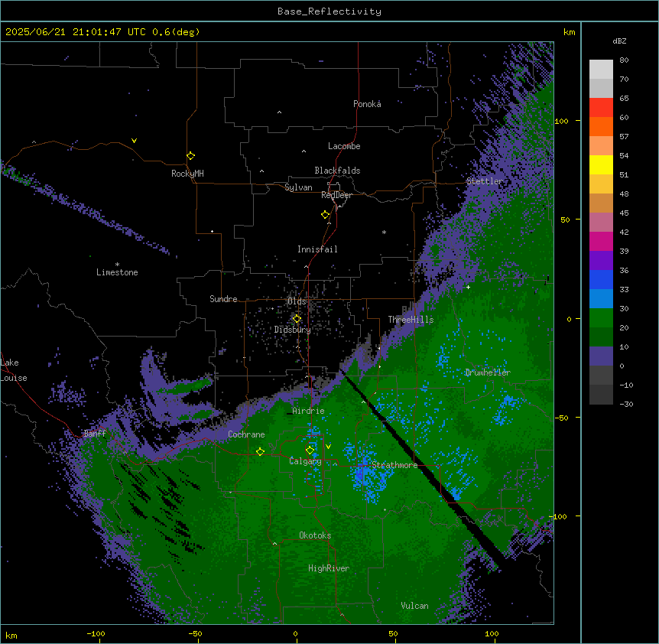The image size is (659, 644).
Task: Select the -50 tick on the vertical axis
Action: click(x=561, y=418)
